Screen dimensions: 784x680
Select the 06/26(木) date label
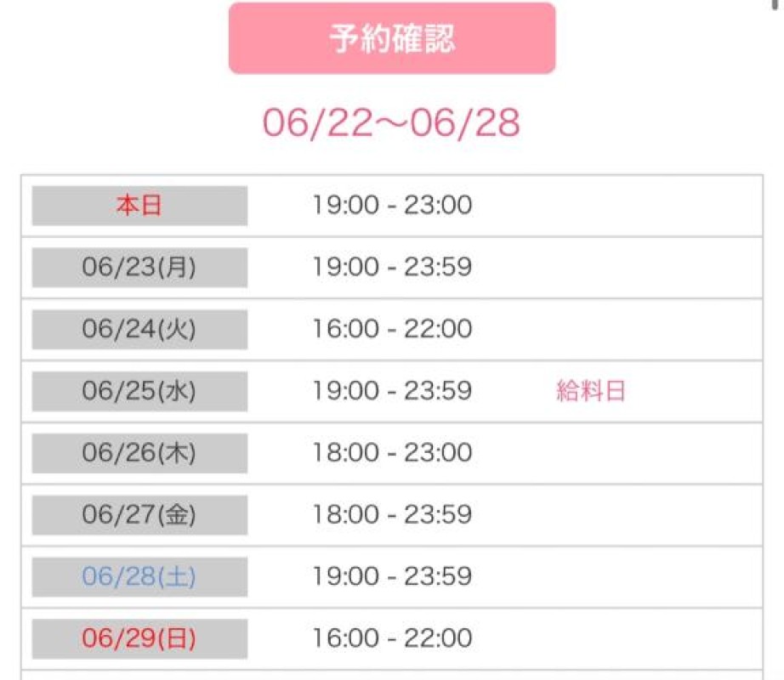(x=139, y=453)
